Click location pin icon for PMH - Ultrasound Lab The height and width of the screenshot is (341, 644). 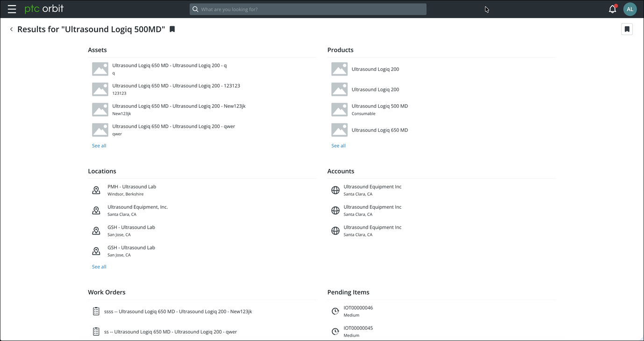point(96,190)
